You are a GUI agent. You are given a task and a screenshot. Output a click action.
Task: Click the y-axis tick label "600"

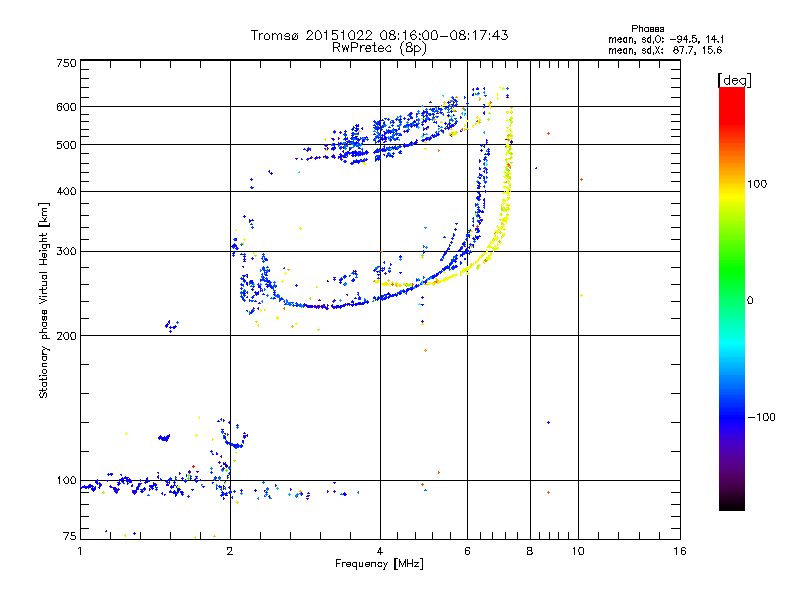(x=66, y=107)
